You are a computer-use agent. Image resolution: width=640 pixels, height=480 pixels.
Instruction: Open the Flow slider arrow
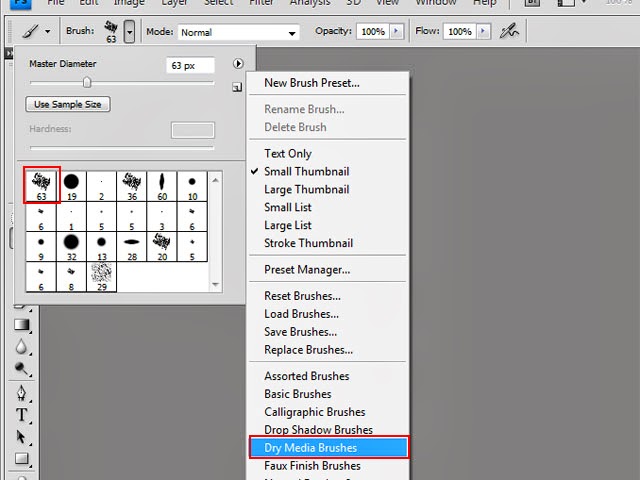[483, 31]
